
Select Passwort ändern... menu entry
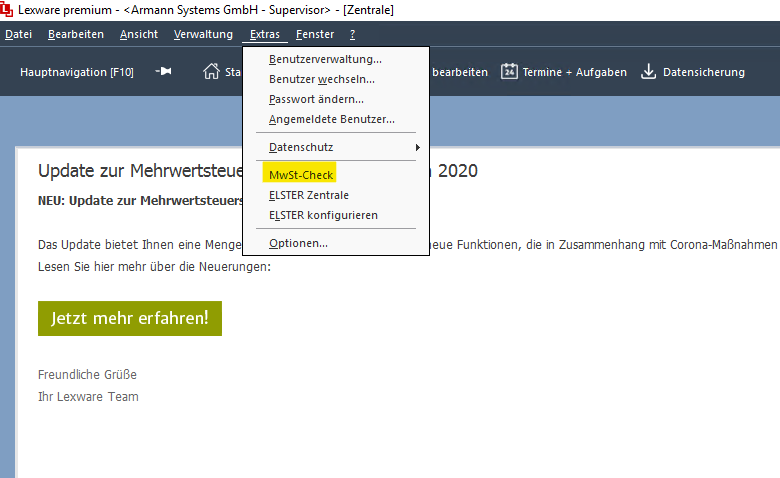click(336, 99)
